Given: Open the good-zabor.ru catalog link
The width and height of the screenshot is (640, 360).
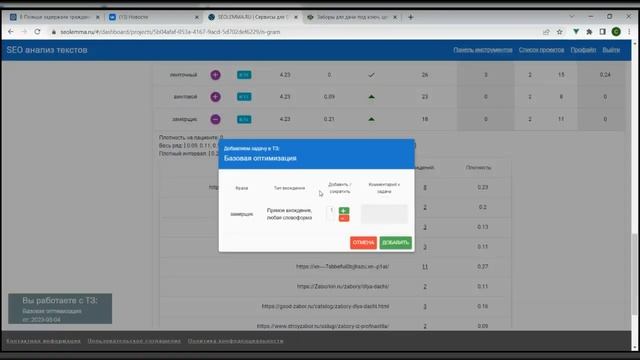Looking at the screenshot, I should click(x=325, y=306).
